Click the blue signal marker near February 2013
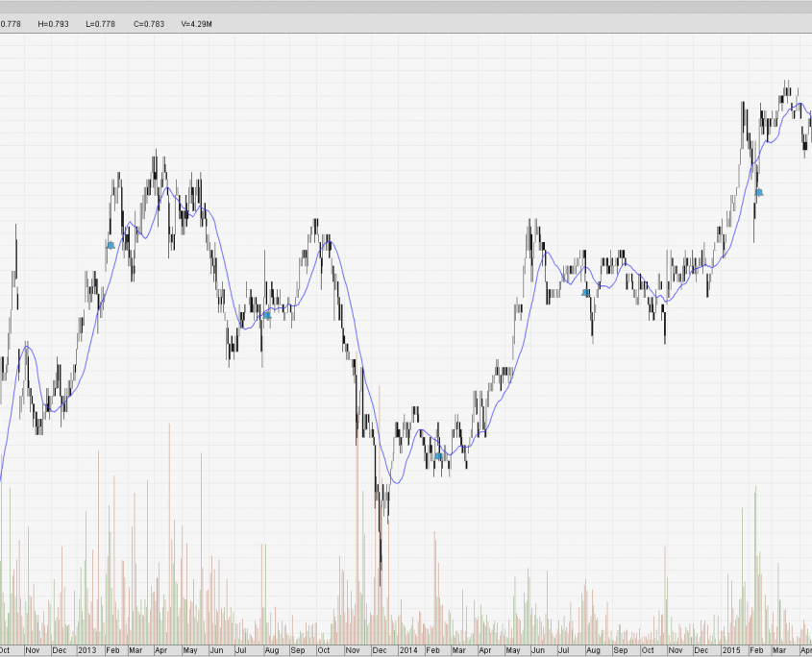812x657 pixels. [111, 245]
